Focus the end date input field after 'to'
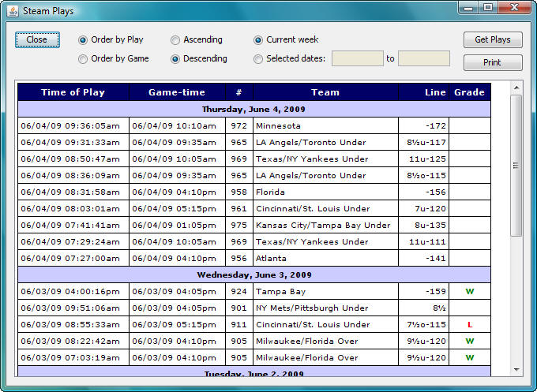Viewport: 537px width, 392px height. click(424, 58)
